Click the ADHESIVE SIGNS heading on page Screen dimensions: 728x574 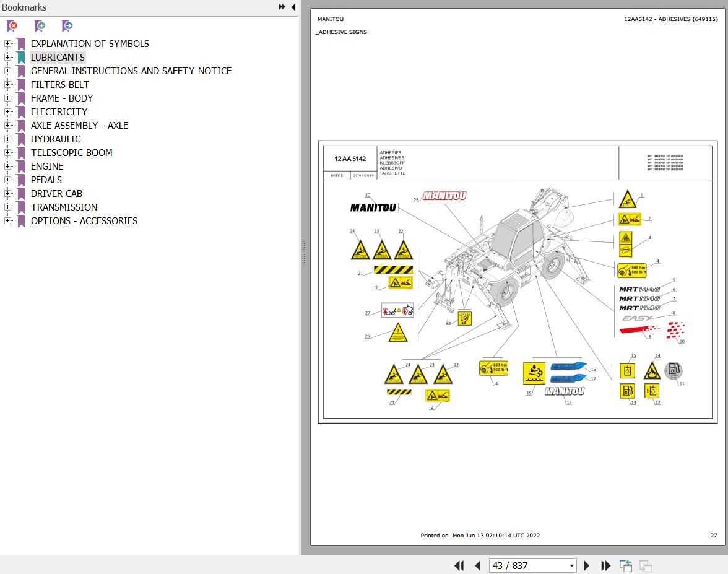343,32
